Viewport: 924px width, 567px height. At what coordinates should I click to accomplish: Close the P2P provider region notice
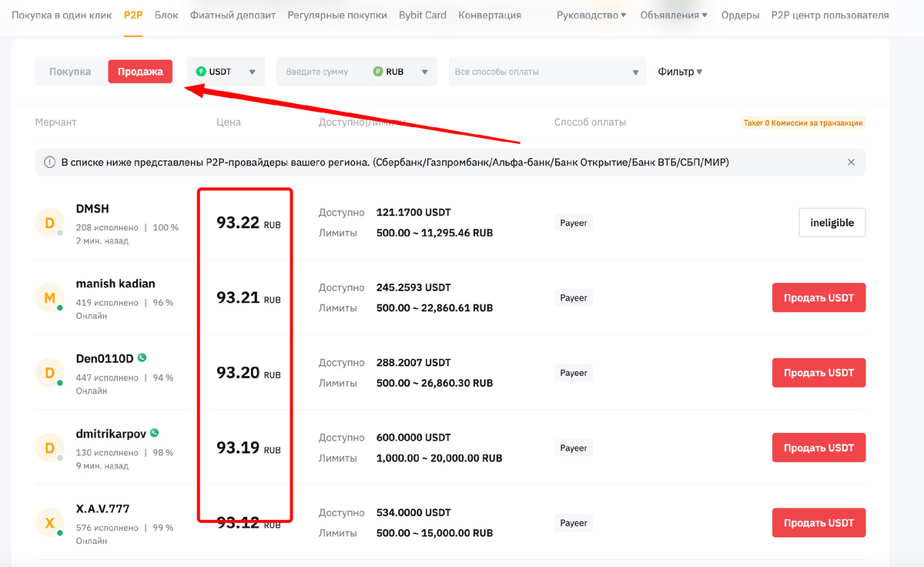[x=851, y=162]
